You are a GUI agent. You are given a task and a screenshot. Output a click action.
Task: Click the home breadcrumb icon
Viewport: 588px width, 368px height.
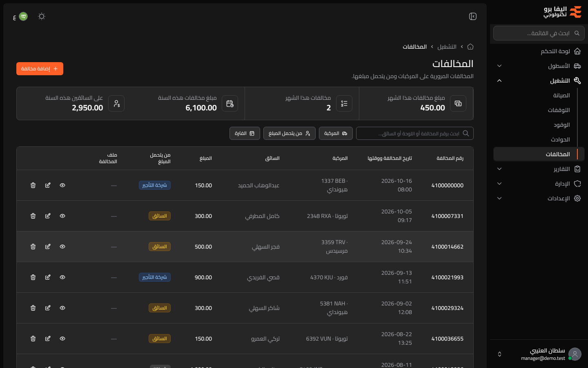(x=470, y=47)
